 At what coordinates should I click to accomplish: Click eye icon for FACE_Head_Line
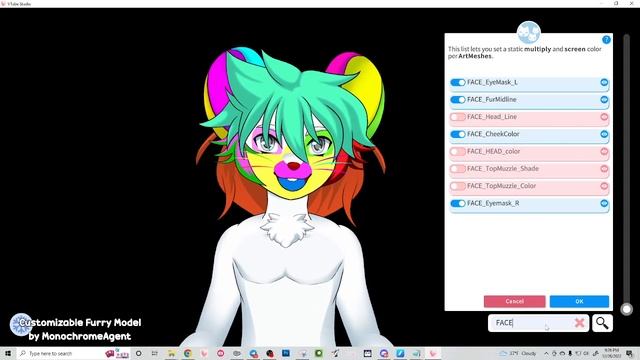click(x=604, y=117)
